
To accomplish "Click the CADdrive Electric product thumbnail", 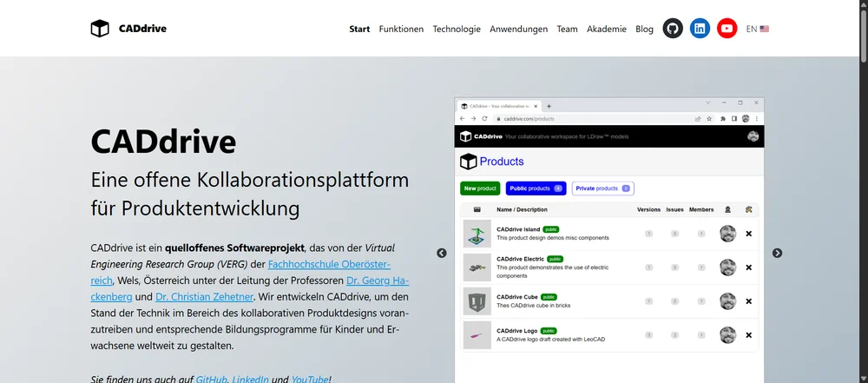I will click(x=477, y=267).
